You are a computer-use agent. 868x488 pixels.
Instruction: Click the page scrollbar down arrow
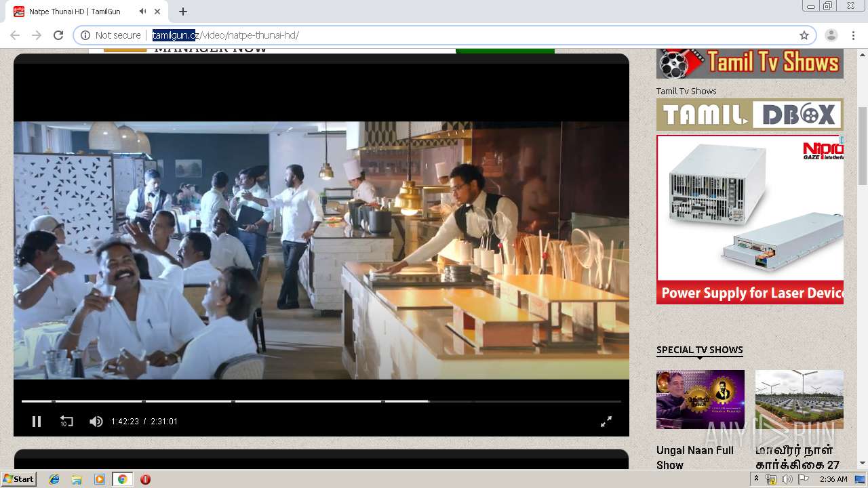coord(863,463)
